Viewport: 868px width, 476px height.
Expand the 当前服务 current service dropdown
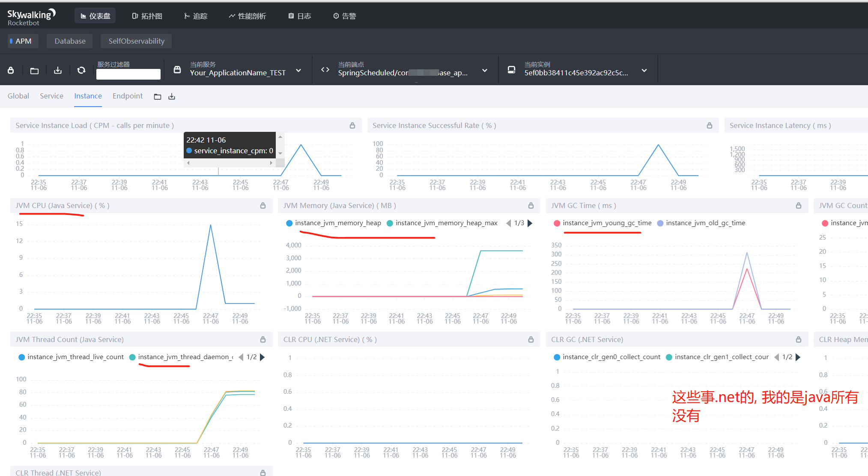pyautogui.click(x=298, y=71)
